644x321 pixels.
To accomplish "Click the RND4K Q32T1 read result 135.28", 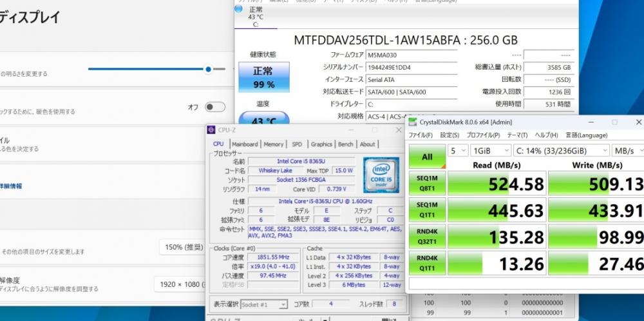I will [x=497, y=237].
